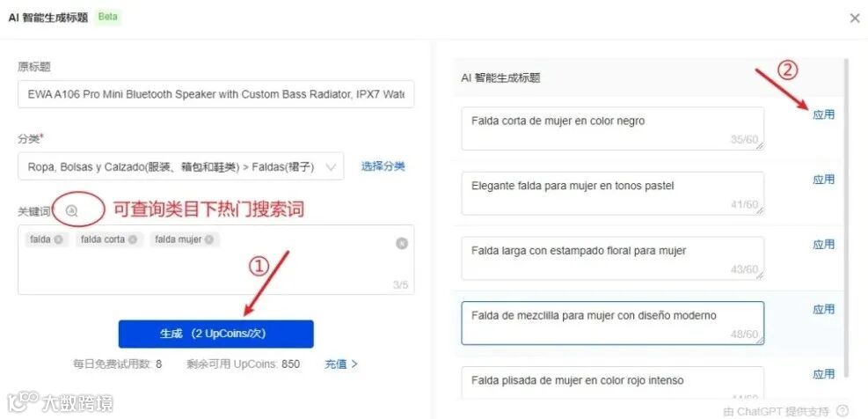Remove the 'falda' keyword tag
Screen dimensions: 868x419
(x=59, y=239)
